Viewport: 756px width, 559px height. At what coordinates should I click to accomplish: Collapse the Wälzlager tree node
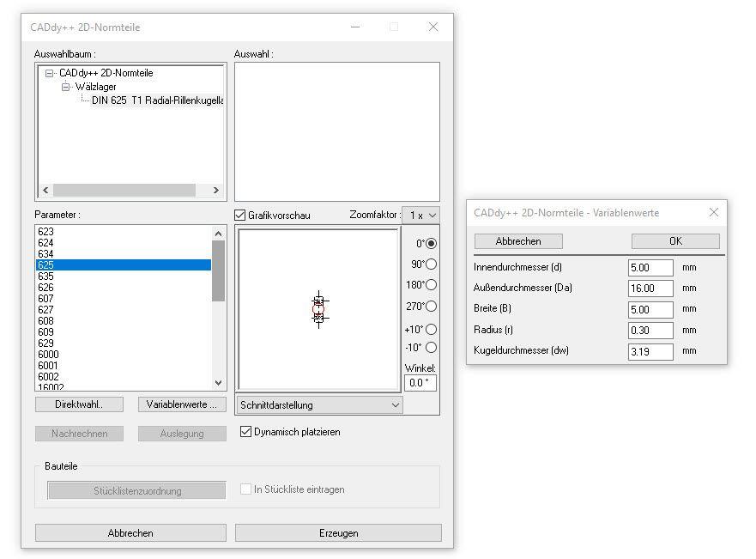coord(66,87)
